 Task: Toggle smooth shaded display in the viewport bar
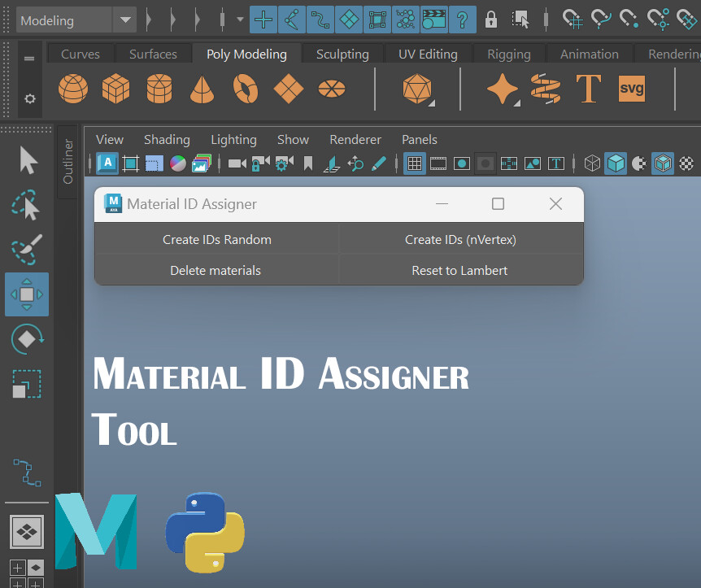point(616,163)
